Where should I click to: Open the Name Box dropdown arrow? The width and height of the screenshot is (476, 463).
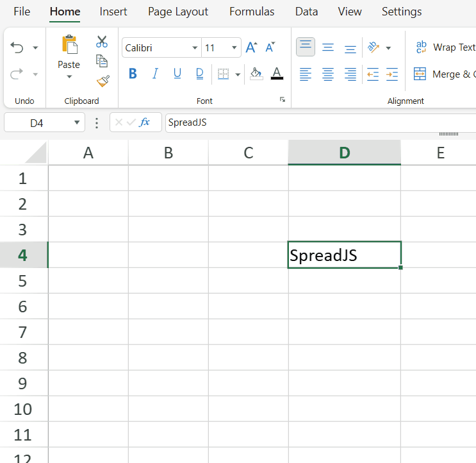[x=77, y=122]
